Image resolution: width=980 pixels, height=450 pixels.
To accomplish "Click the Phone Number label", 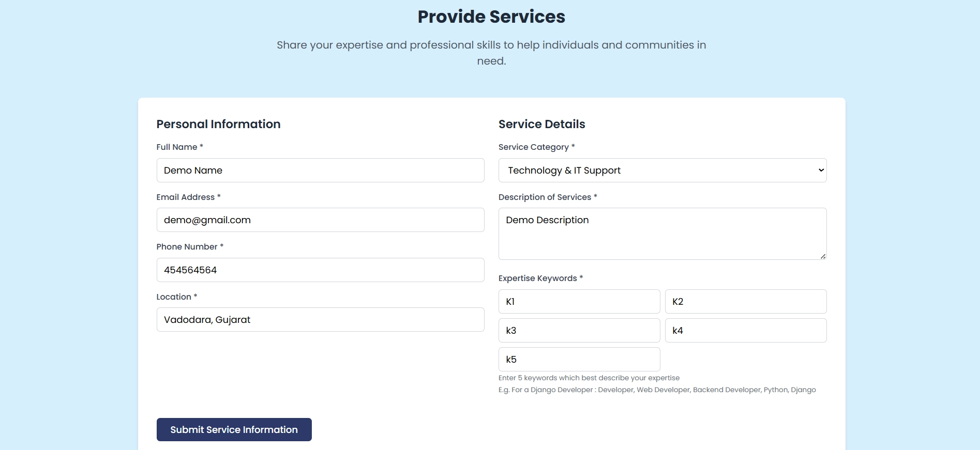I will coord(187,247).
